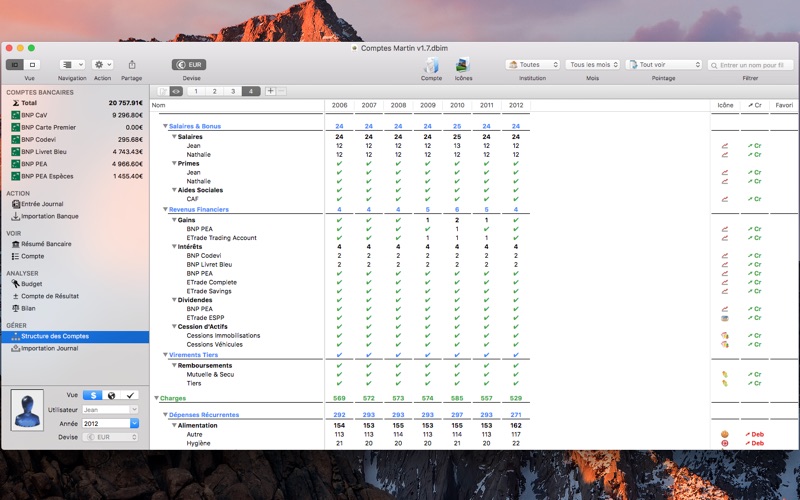Viewport: 800px width, 500px height.
Task: Open the Bilan report
Action: 23,308
